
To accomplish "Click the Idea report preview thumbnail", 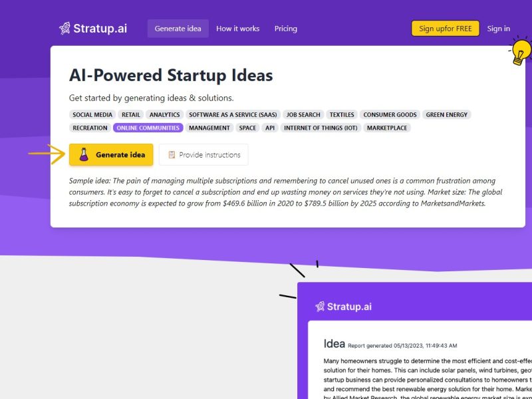I will [414, 340].
